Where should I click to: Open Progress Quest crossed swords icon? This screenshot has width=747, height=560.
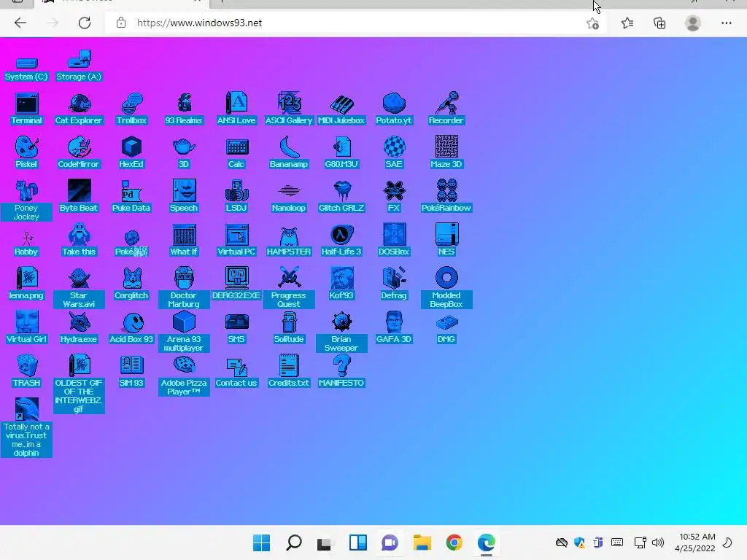click(289, 288)
